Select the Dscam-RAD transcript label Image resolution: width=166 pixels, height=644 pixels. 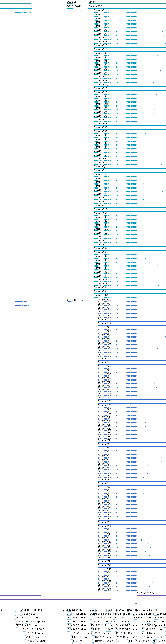click(x=101, y=37)
